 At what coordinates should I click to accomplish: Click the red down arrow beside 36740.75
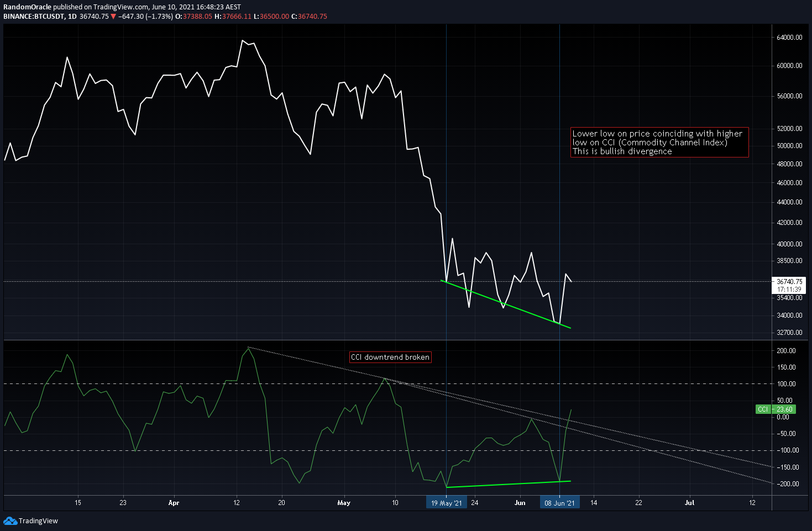[x=113, y=17]
